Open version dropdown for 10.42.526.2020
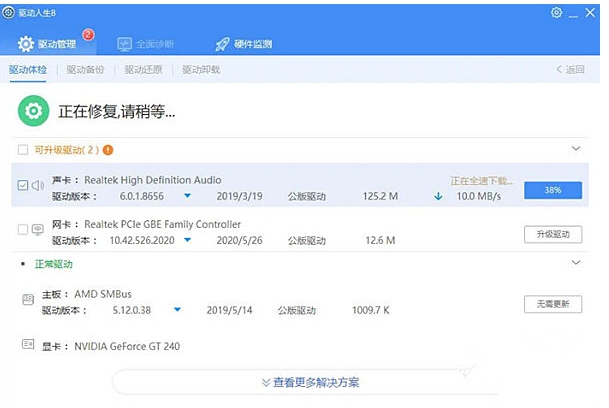 tap(188, 240)
